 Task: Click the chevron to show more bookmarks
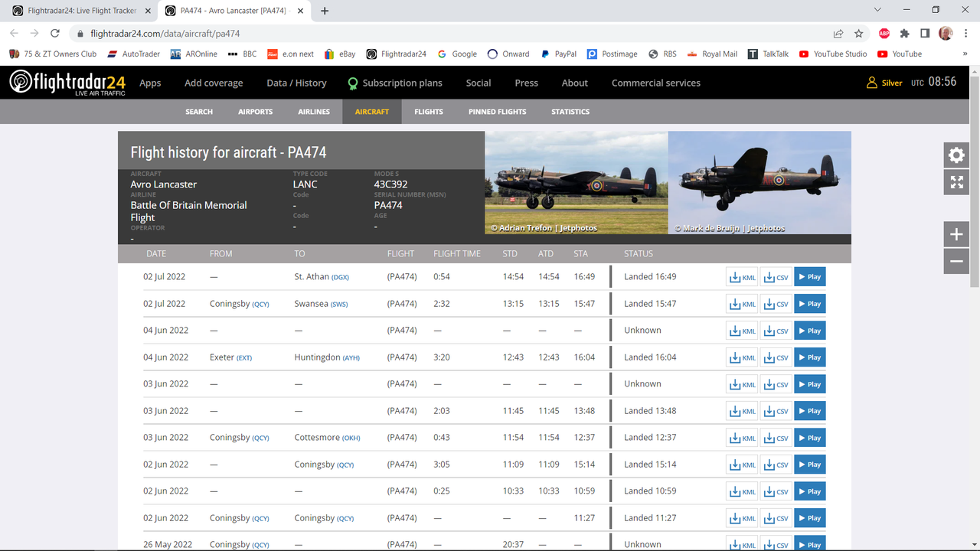(x=965, y=54)
